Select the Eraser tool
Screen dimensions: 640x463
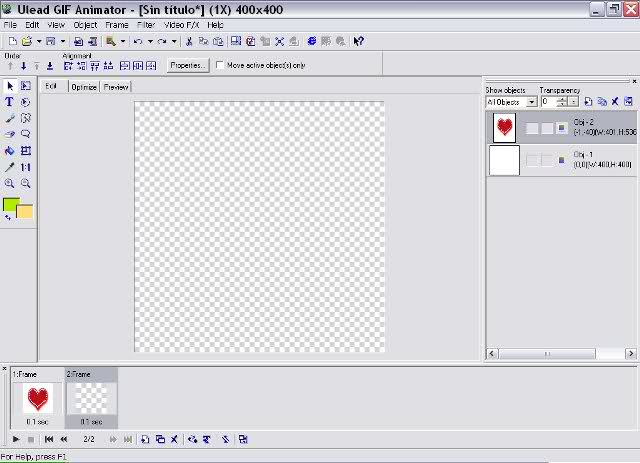(x=10, y=134)
